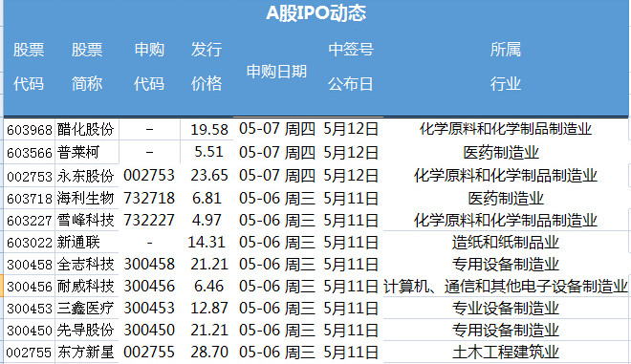Screen dimensions: 631x364
Task: Click the 医药制造业 cell in 海利生物 row
Action: [506, 199]
